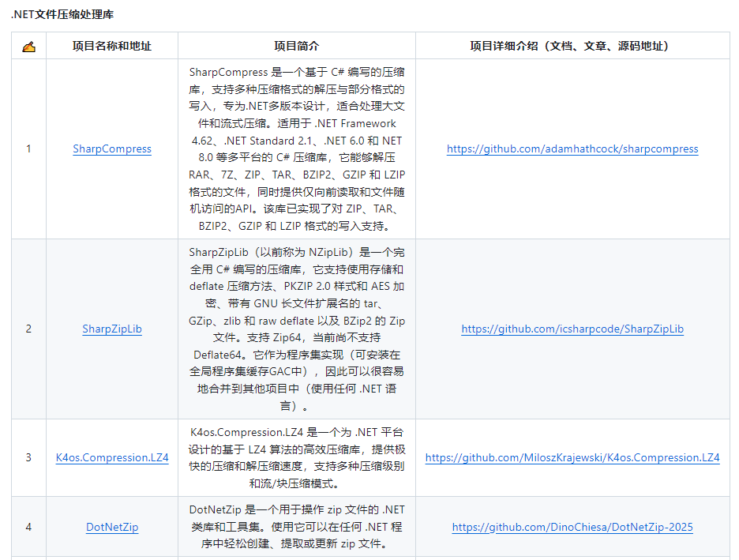The image size is (739, 560).
Task: Open the MiloszKrajewski/K4os.Compression.LZ4 GitHub URL
Action: pyautogui.click(x=571, y=457)
